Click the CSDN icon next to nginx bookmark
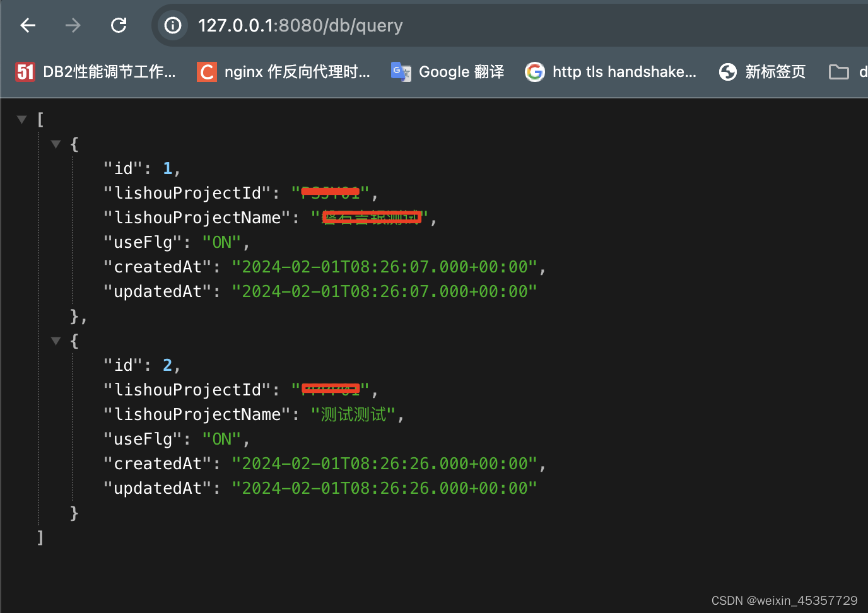The height and width of the screenshot is (613, 868). click(206, 71)
